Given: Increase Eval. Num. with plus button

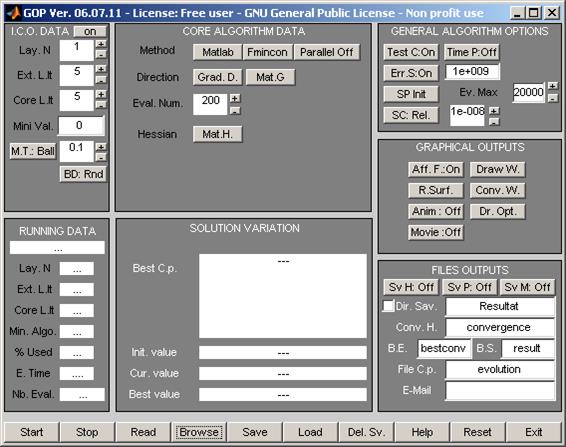Looking at the screenshot, I should [235, 98].
